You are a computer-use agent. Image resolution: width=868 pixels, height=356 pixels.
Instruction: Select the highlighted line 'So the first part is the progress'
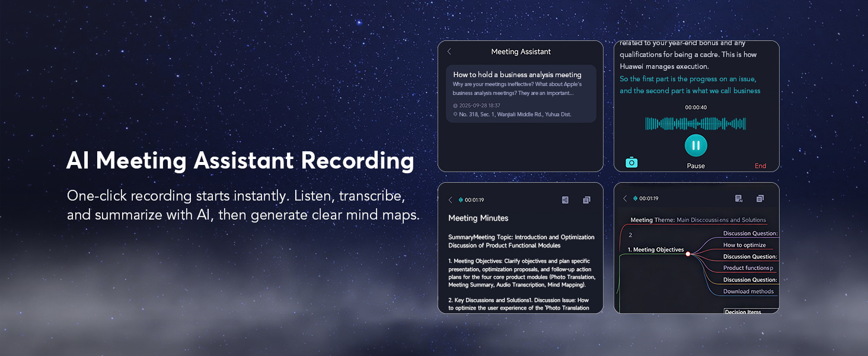(688, 79)
